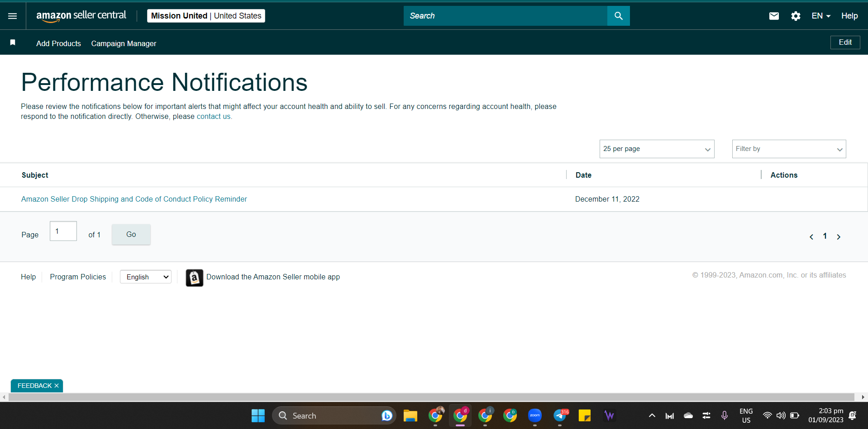Click Help in the top bar

point(849,16)
